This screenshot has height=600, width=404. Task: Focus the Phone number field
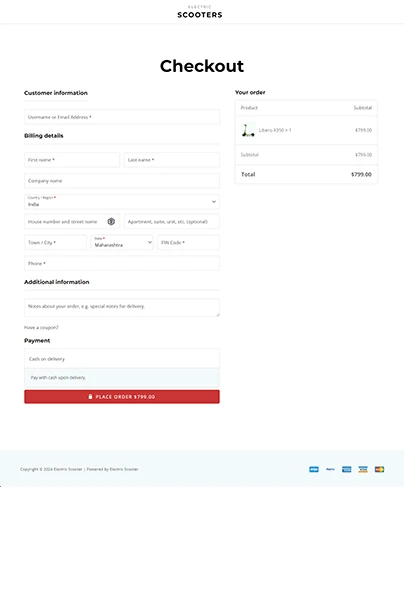[122, 263]
